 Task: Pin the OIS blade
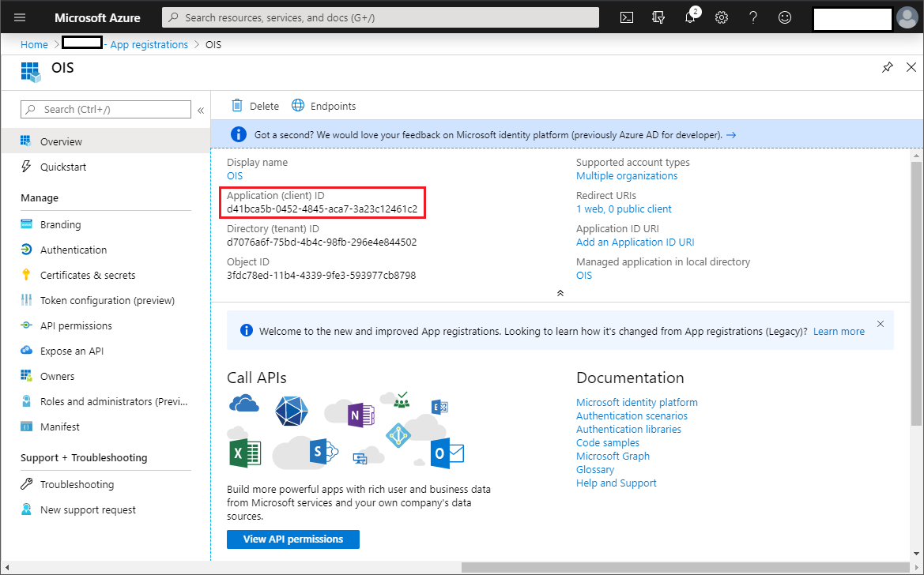(x=888, y=67)
